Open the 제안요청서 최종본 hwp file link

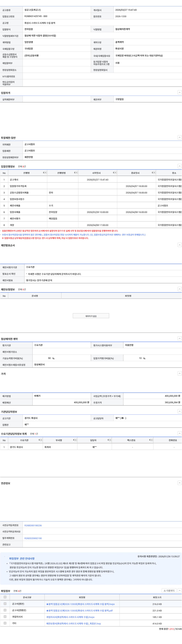click(73, 623)
